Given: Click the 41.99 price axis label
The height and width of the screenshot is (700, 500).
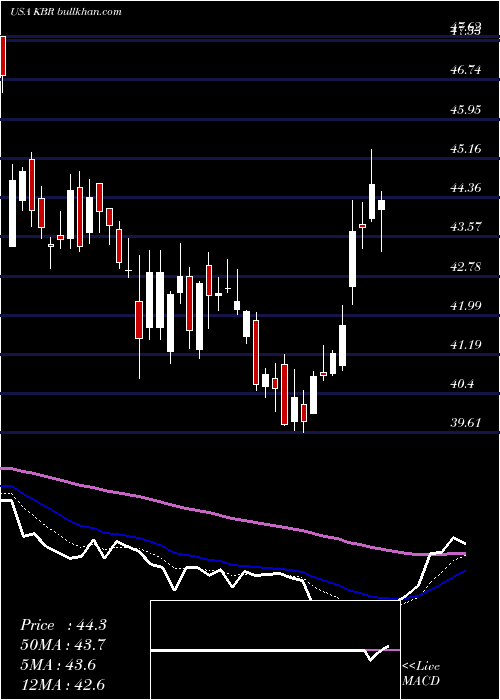Looking at the screenshot, I should (x=466, y=305).
